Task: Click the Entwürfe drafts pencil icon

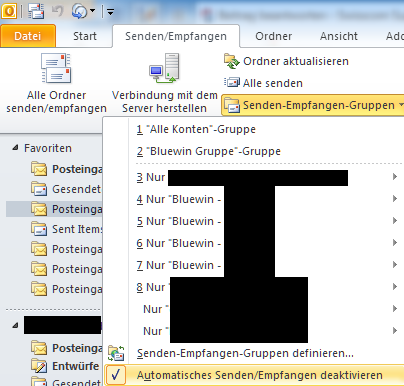Action: pos(39,366)
